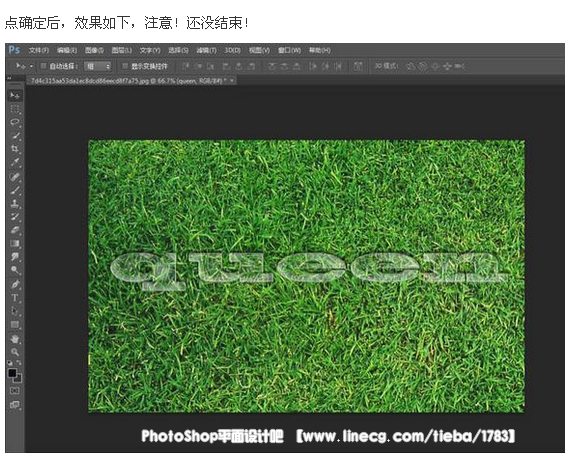This screenshot has width=565, height=453.
Task: Open the 3D(D) menu
Action: click(232, 50)
